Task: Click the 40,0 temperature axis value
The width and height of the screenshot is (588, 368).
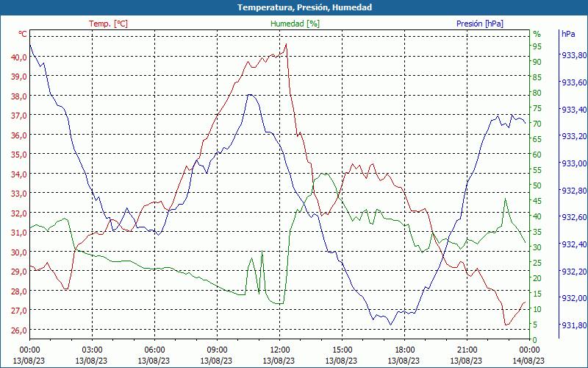Action: [19, 57]
